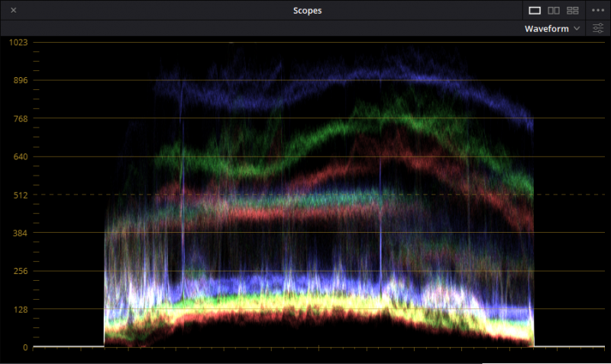
Task: Switch to four-up scope view layout
Action: click(x=572, y=11)
